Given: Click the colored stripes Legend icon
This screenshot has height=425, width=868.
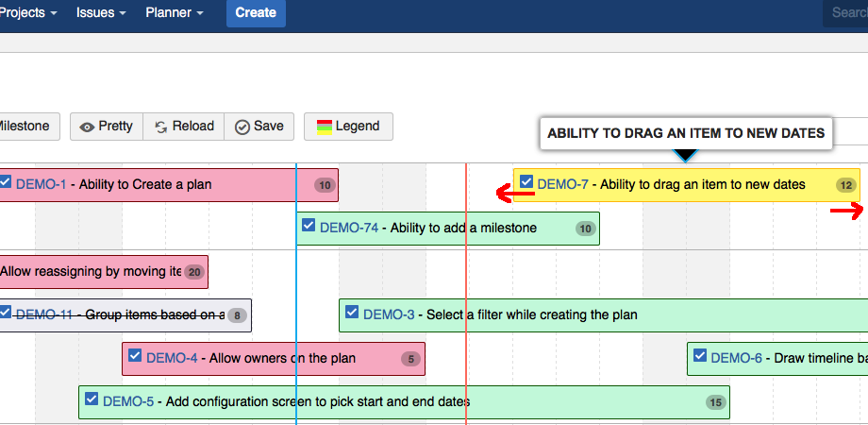Looking at the screenshot, I should pyautogui.click(x=324, y=127).
